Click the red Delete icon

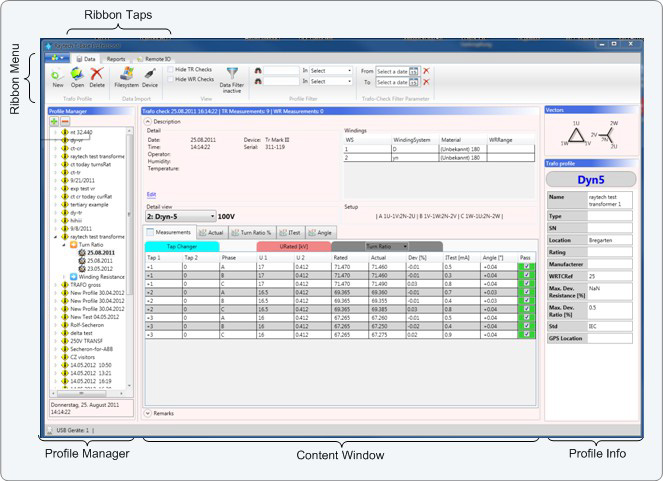tap(97, 75)
